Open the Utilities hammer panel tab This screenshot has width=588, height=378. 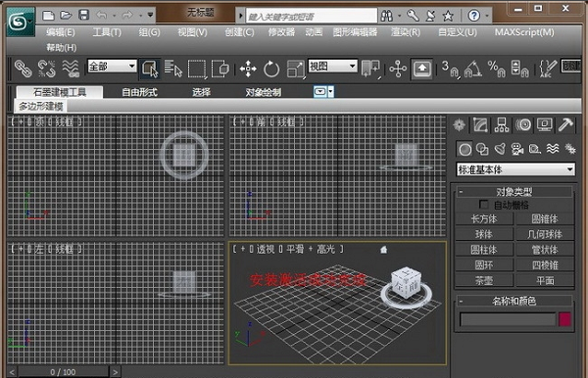pyautogui.click(x=565, y=124)
